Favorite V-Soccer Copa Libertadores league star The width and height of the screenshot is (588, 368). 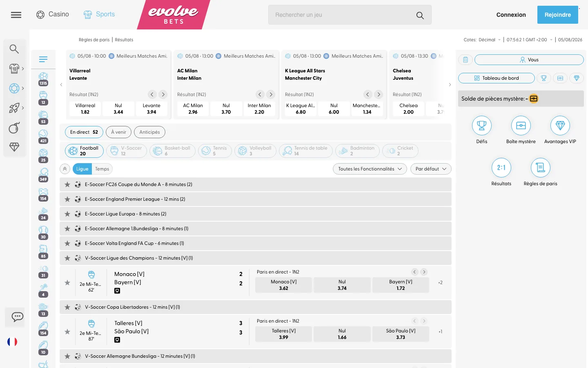[x=67, y=307]
